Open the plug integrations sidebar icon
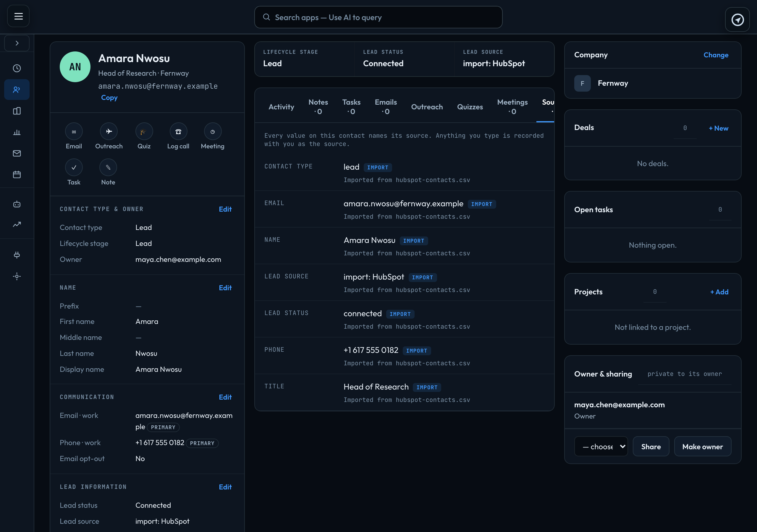The height and width of the screenshot is (532, 757). [17, 255]
